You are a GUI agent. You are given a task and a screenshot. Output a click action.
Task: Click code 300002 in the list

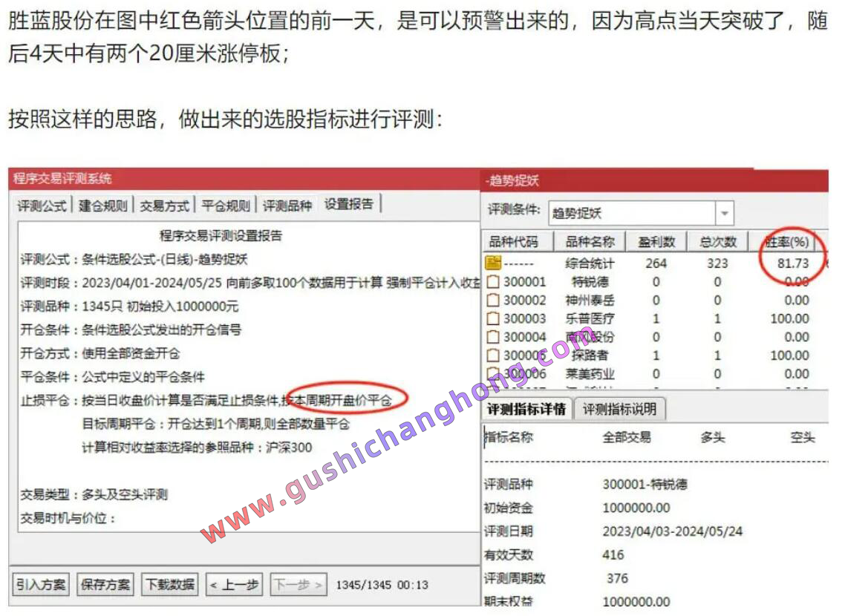(524, 300)
